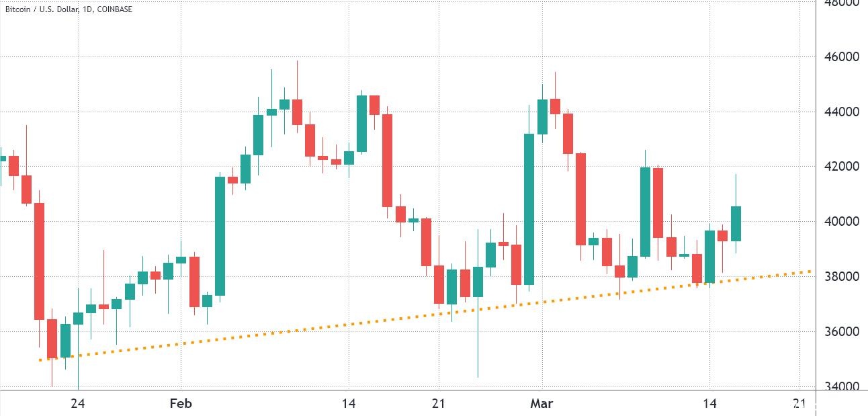Select the last green candle on the chart
The width and height of the screenshot is (868, 416).
tap(736, 223)
